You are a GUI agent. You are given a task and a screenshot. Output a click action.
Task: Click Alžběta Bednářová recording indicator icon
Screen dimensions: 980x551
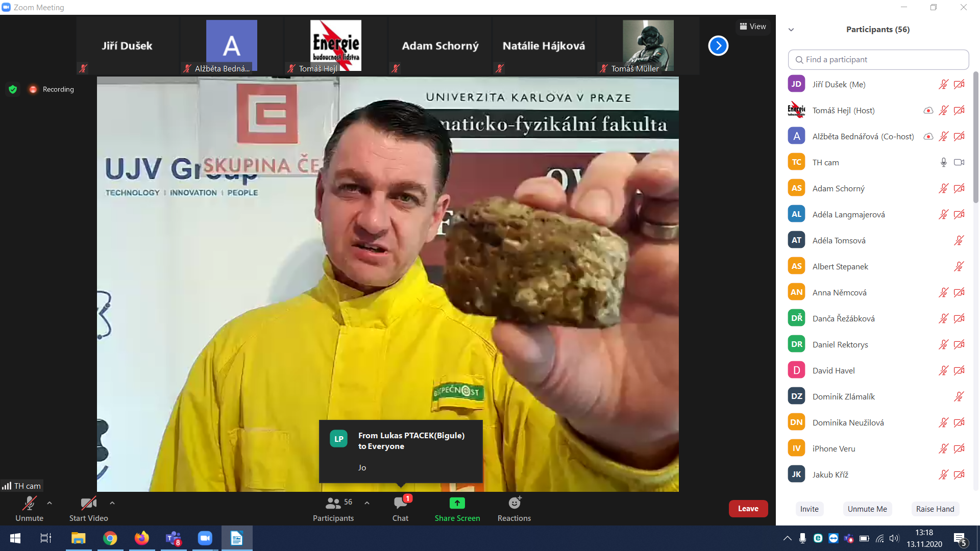(928, 137)
